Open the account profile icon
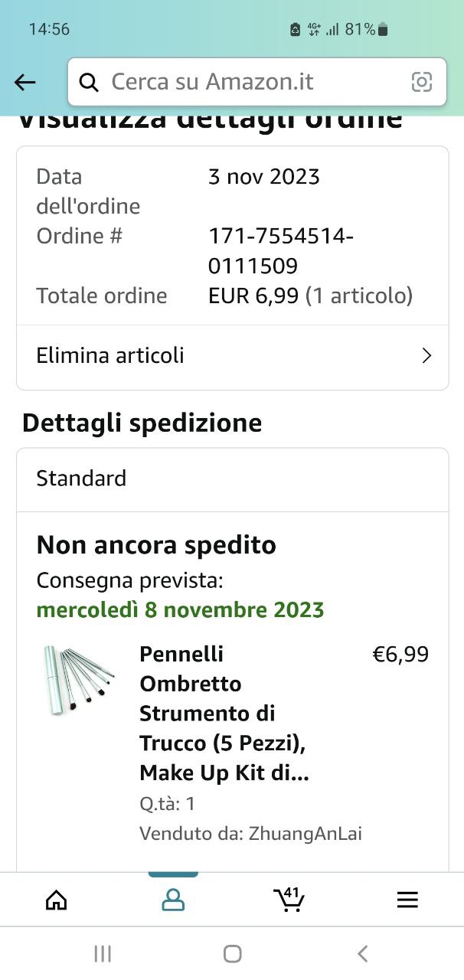The width and height of the screenshot is (464, 980). [x=173, y=900]
